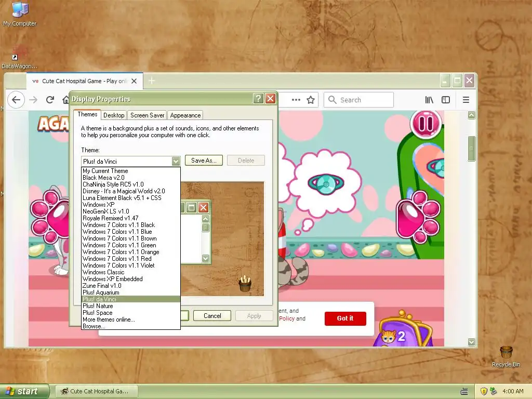532x399 pixels.
Task: Choose More themes online... entry
Action: click(131, 320)
